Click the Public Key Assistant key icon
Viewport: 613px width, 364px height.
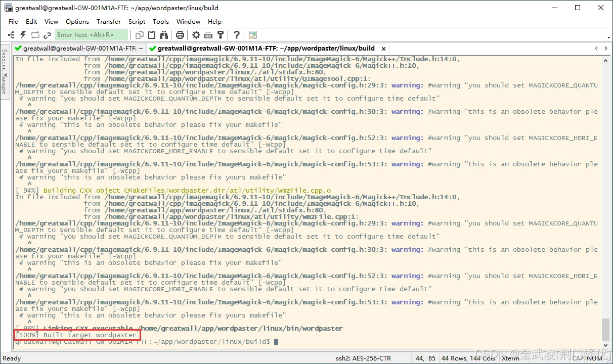221,35
